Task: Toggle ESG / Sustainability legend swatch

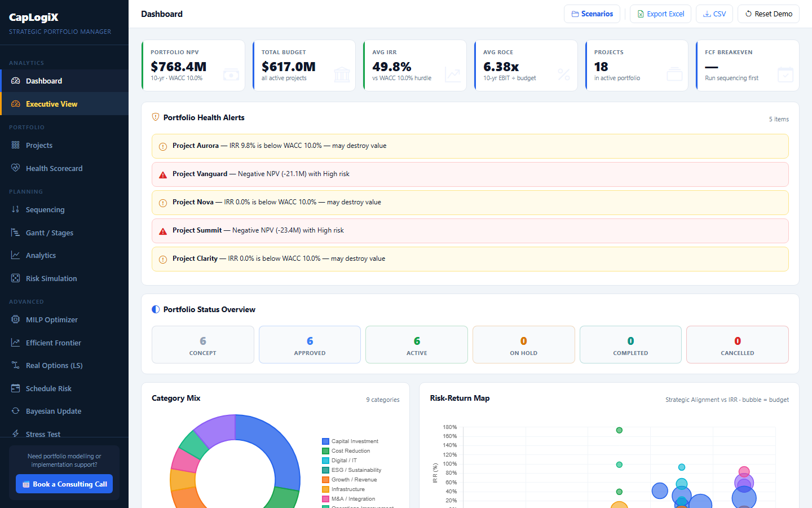Action: tap(325, 470)
